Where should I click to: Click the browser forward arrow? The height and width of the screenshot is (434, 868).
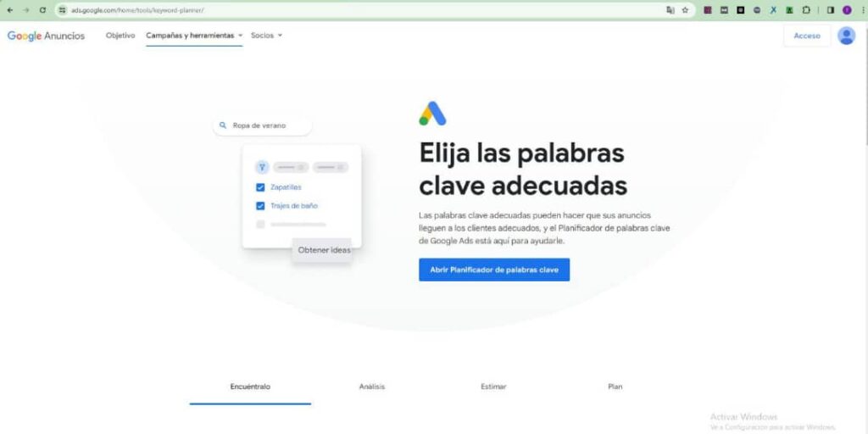(x=26, y=10)
